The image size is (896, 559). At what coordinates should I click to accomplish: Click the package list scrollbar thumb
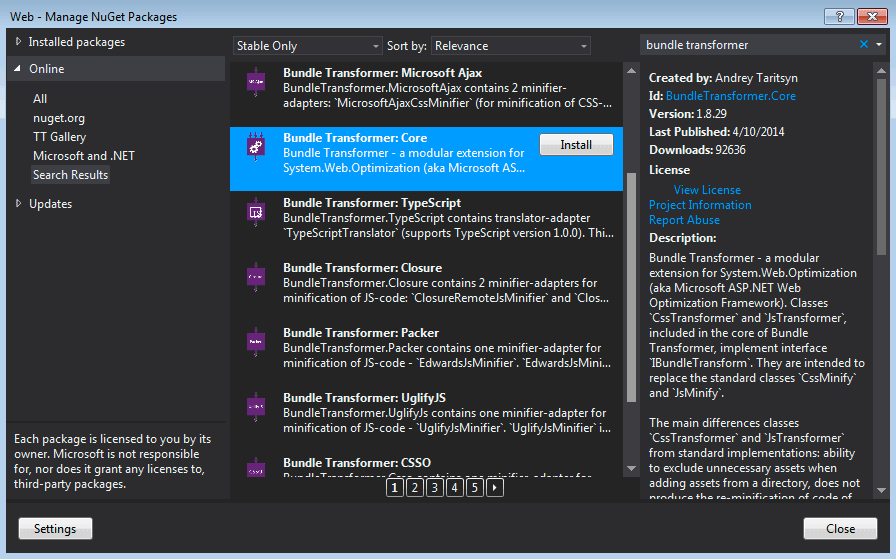[x=631, y=288]
